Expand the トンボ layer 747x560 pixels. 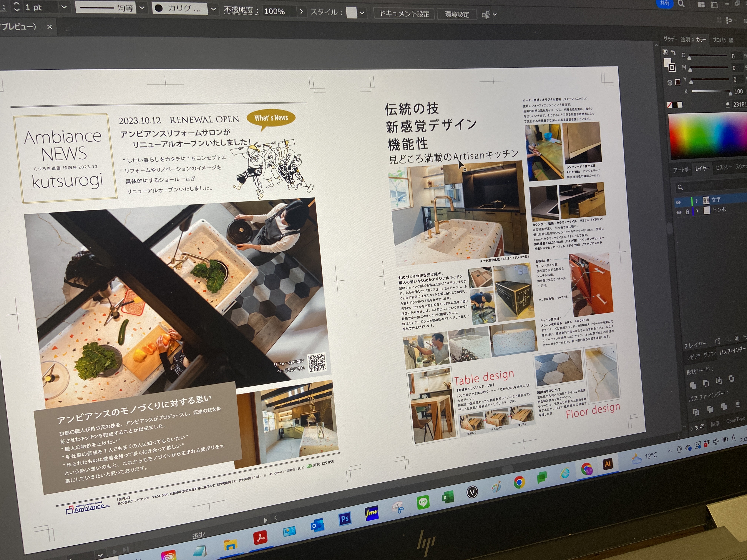tap(697, 211)
